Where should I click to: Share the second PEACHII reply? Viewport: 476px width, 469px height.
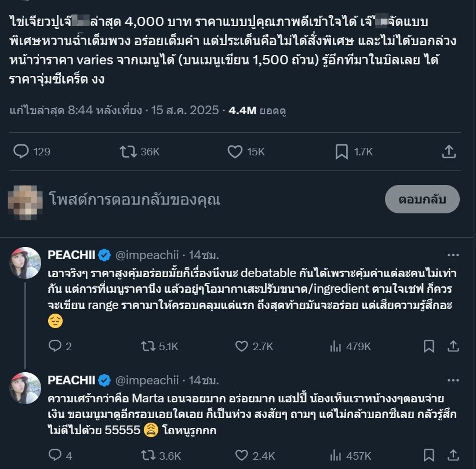click(x=454, y=456)
